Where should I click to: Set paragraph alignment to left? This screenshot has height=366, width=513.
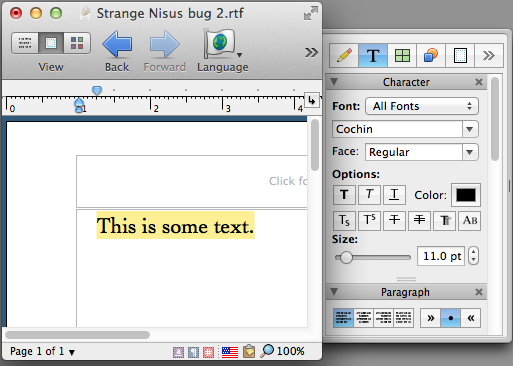343,318
